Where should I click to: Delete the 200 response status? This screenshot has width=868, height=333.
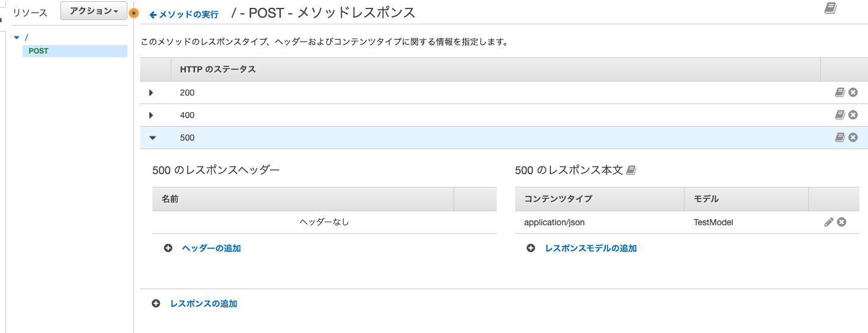[x=853, y=93]
